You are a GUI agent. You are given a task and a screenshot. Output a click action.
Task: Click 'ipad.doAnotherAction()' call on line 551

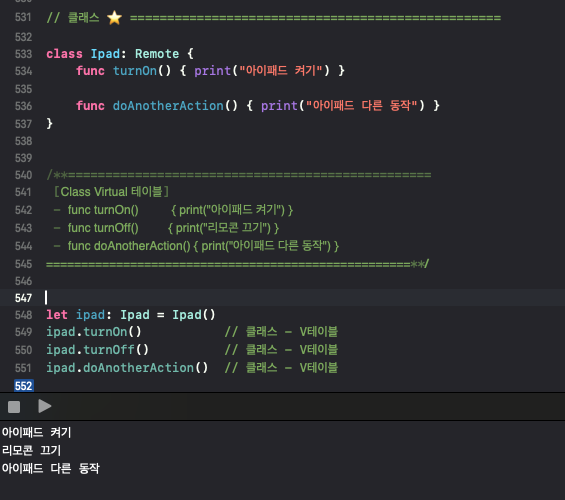(127, 368)
